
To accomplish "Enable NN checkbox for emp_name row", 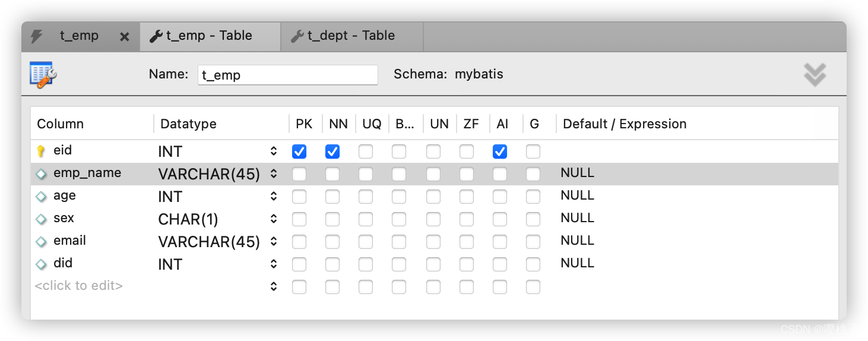I will point(332,174).
